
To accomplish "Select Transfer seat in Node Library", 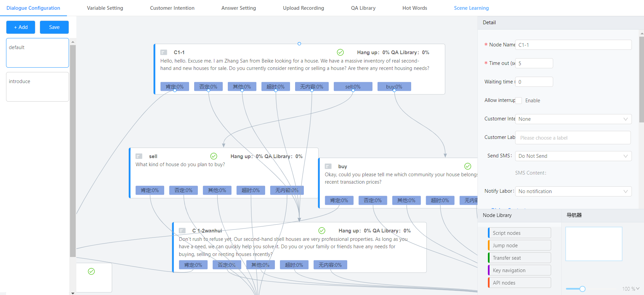I will tap(519, 258).
